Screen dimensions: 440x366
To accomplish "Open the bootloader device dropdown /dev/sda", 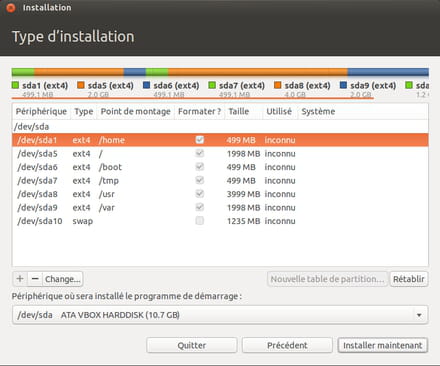I will click(x=220, y=315).
